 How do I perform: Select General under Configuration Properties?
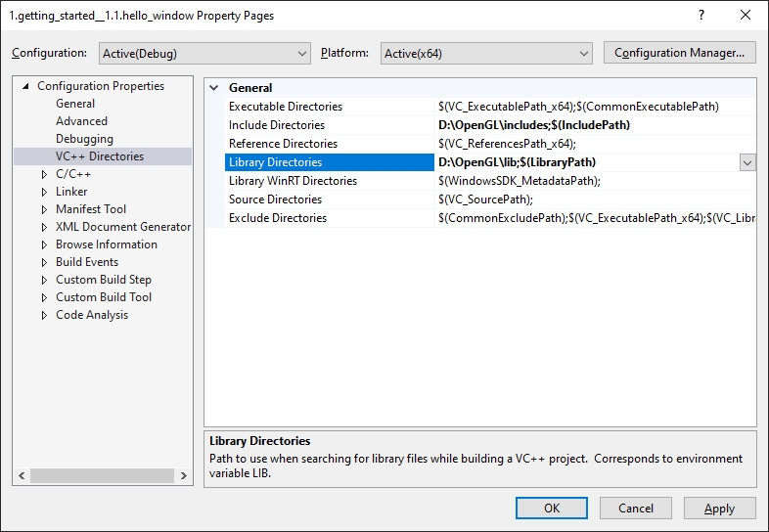pos(75,104)
